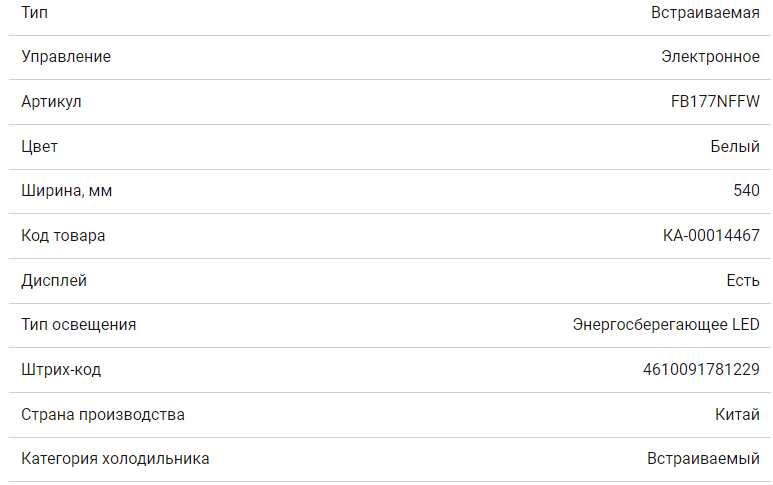Click the 'Артикул' label
The height and width of the screenshot is (485, 773).
point(51,102)
